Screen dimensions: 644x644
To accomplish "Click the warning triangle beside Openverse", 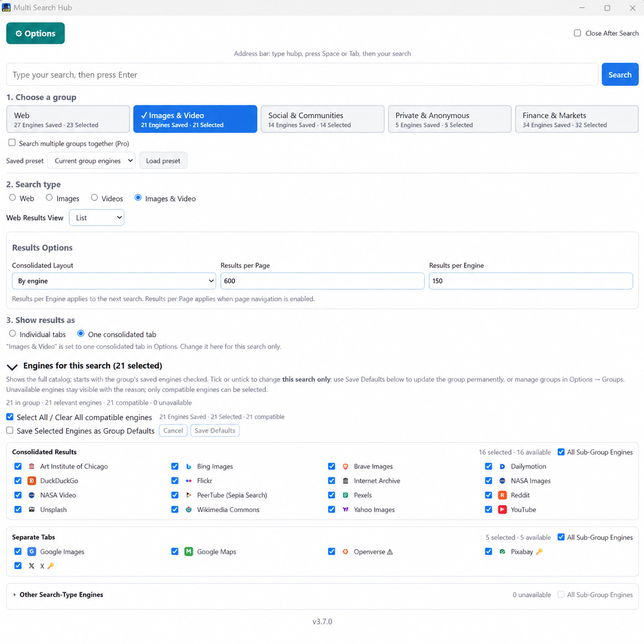I will pyautogui.click(x=390, y=552).
